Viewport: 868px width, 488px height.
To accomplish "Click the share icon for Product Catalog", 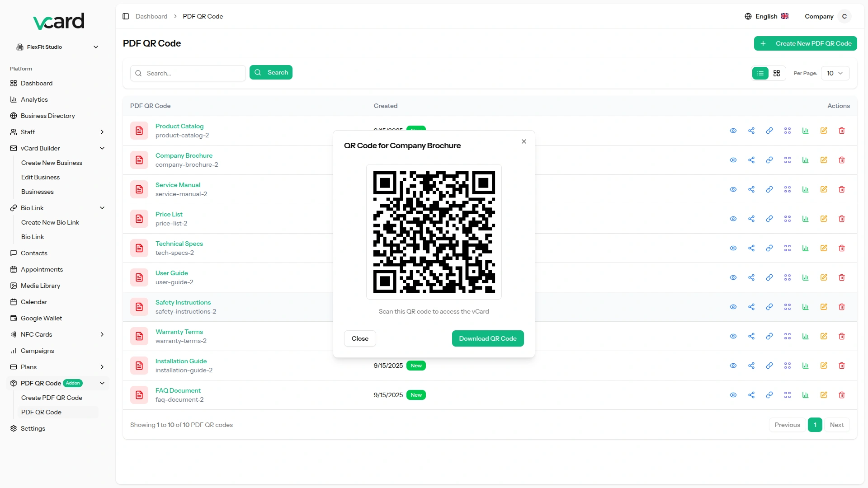I will [751, 131].
